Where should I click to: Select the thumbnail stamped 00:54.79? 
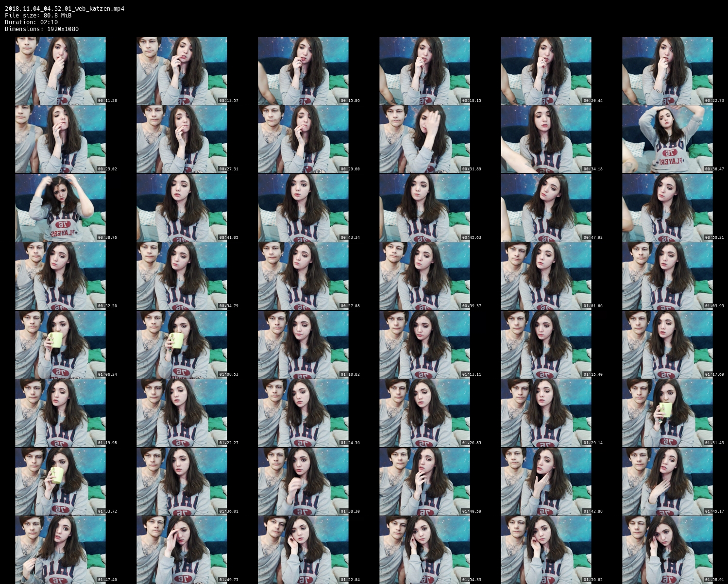182,276
